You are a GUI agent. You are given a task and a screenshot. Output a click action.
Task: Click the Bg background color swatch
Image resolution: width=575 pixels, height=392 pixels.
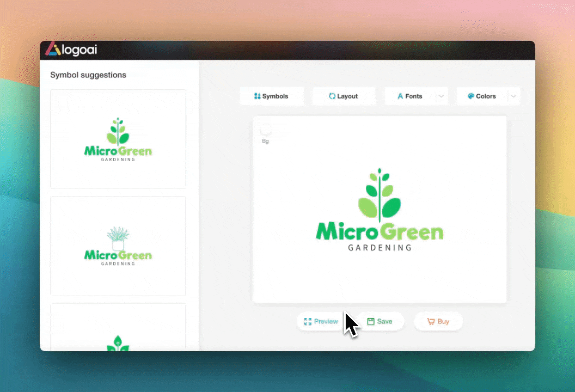[x=266, y=130]
